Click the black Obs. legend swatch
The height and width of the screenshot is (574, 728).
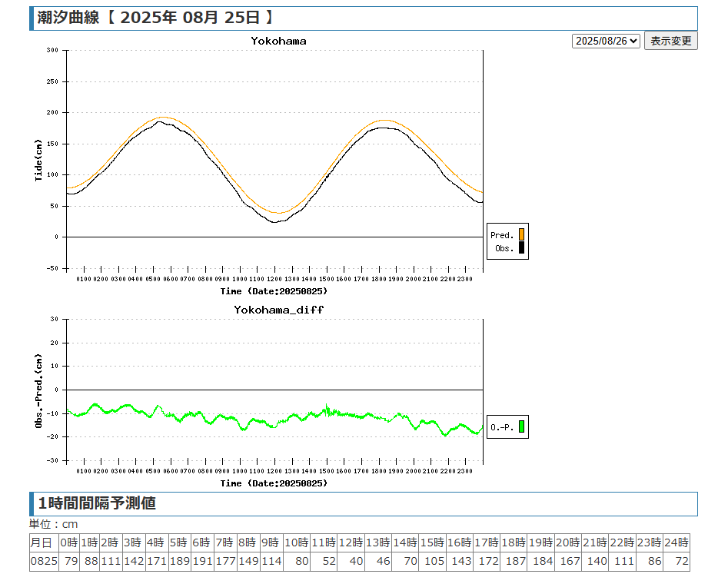[521, 247]
